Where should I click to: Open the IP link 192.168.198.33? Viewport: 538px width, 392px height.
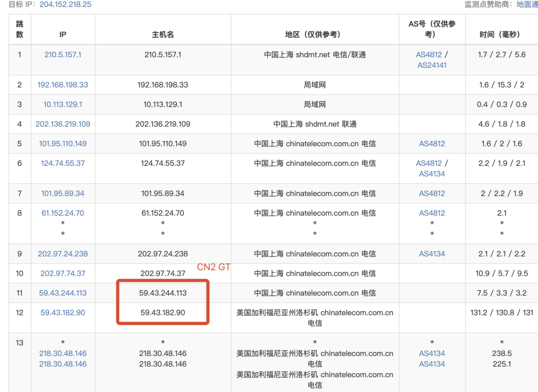tap(63, 84)
